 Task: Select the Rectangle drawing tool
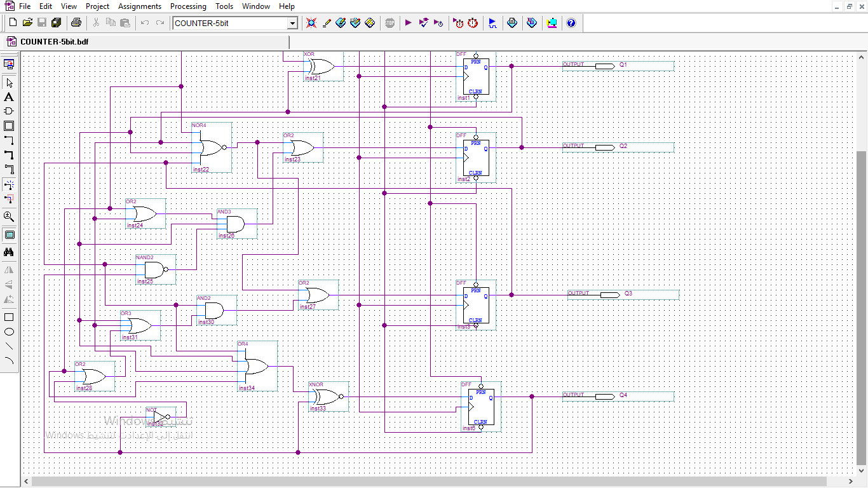(x=9, y=317)
